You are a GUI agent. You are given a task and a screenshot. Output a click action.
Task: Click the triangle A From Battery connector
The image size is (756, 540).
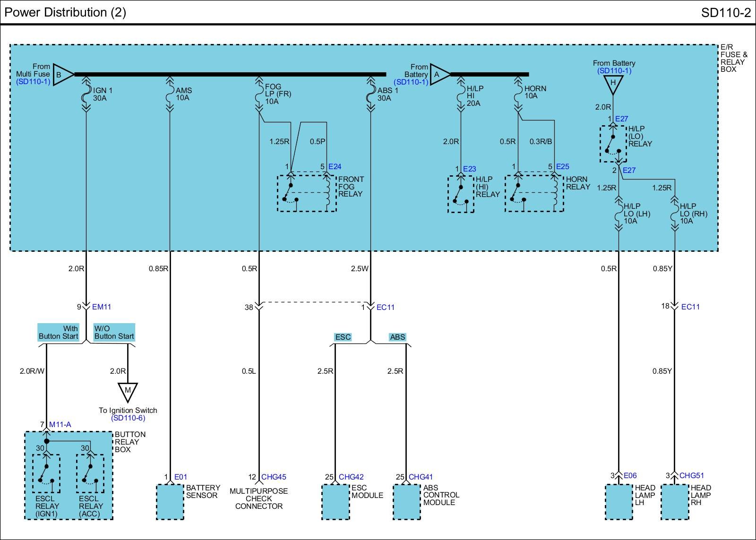(439, 75)
